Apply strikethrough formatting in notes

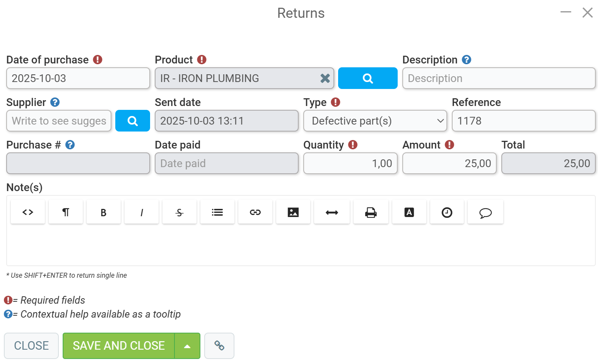click(179, 212)
